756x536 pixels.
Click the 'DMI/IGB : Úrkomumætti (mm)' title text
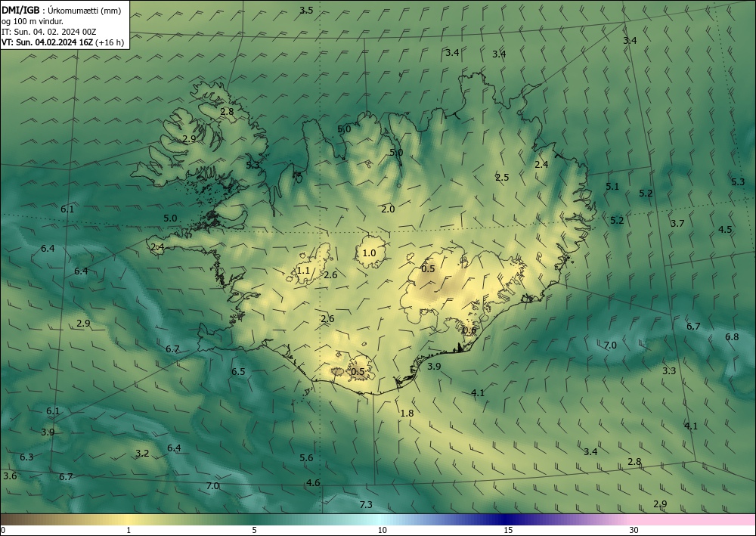(x=61, y=11)
